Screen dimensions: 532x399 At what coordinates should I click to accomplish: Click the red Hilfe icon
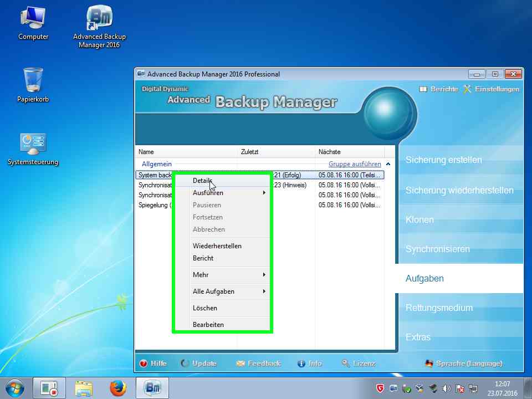tap(144, 364)
